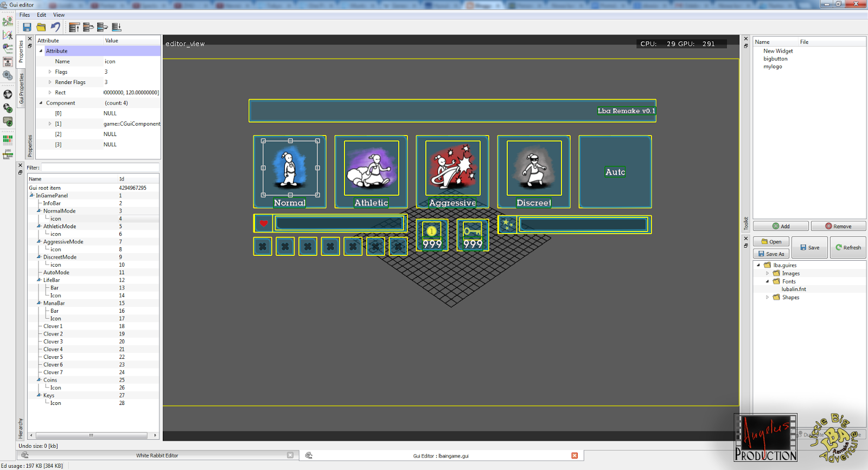Select the first clover slot in the canvas

(x=263, y=247)
